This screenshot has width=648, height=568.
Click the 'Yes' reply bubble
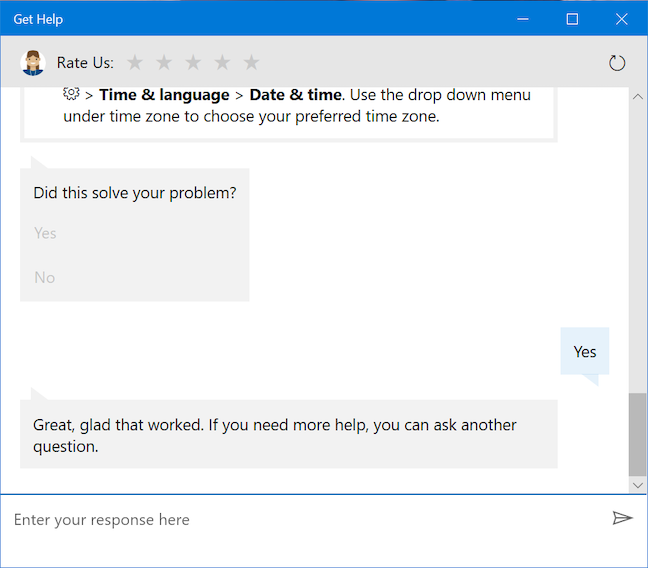pos(584,352)
